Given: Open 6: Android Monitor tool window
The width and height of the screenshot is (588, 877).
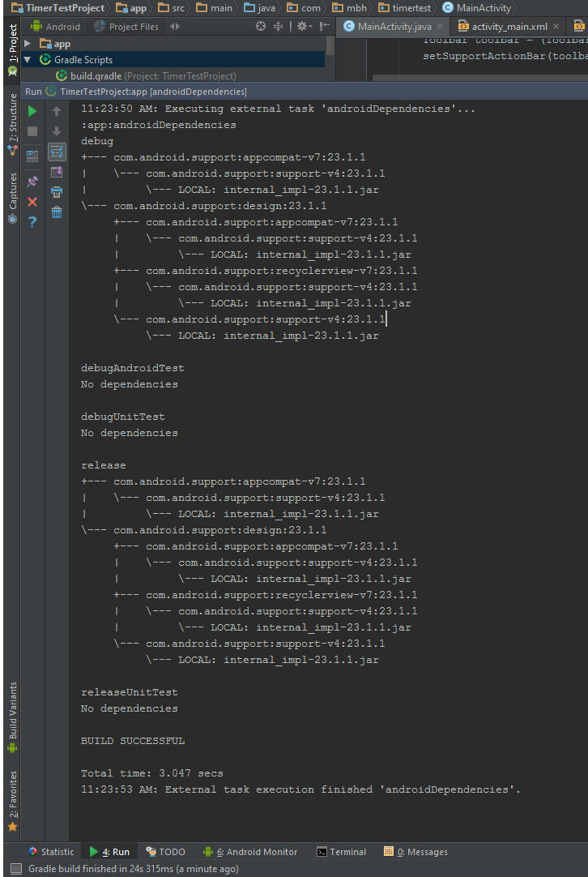Looking at the screenshot, I should tap(250, 852).
